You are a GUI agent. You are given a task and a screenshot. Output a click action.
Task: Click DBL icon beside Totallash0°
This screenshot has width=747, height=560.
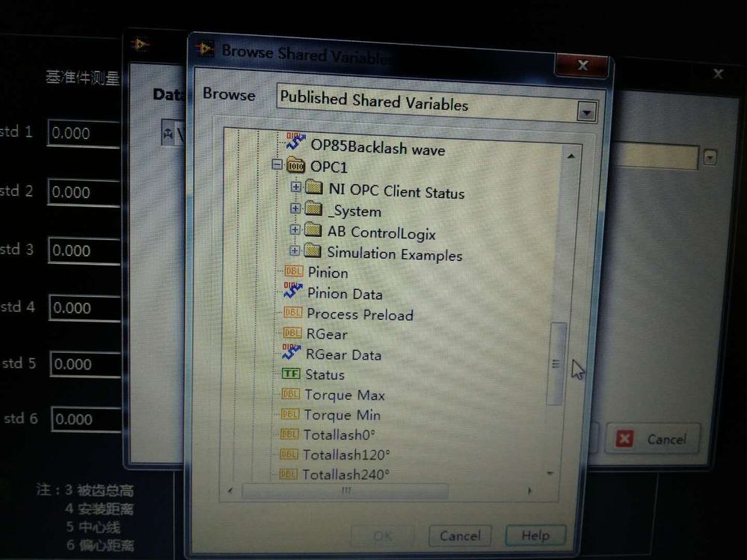[x=289, y=434]
